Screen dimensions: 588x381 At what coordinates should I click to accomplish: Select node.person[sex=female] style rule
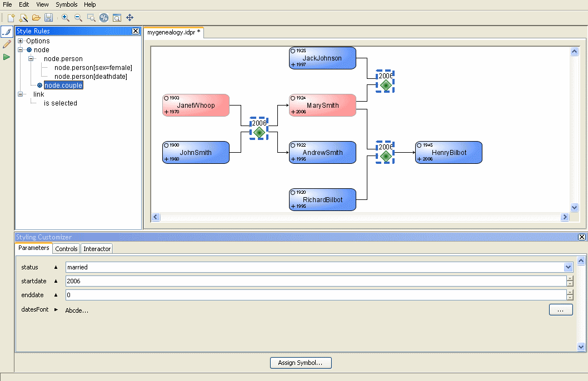point(93,68)
